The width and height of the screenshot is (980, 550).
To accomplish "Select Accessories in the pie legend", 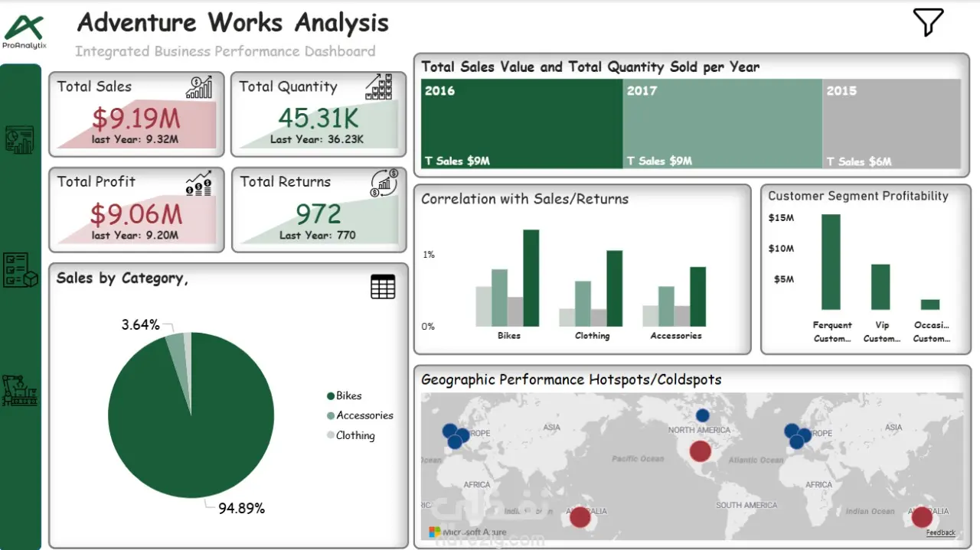I will (360, 415).
